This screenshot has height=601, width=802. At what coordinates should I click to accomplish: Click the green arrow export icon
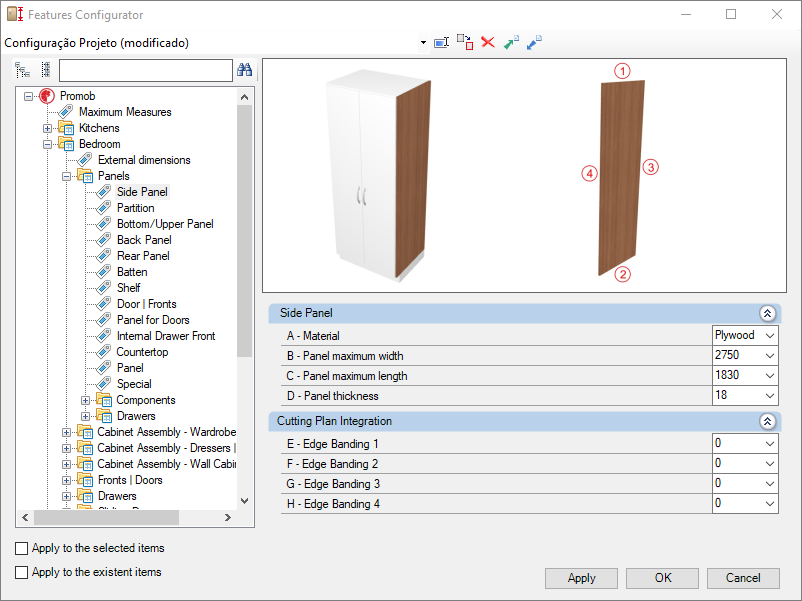tap(511, 42)
